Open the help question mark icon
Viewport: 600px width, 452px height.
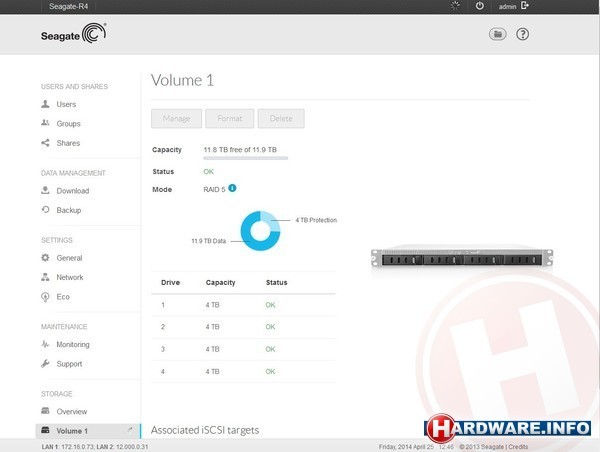pos(522,34)
